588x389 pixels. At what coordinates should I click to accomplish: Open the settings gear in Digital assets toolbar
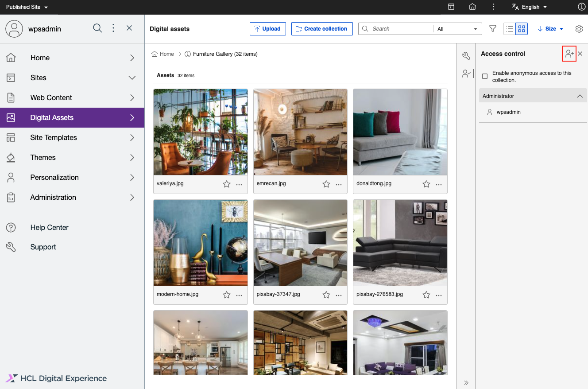pyautogui.click(x=579, y=29)
